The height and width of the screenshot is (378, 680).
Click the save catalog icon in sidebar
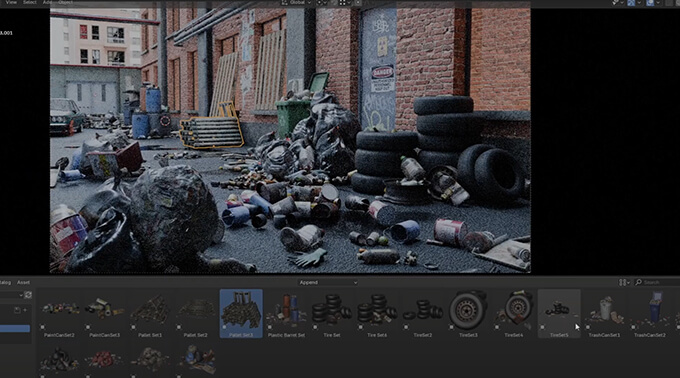click(17, 310)
